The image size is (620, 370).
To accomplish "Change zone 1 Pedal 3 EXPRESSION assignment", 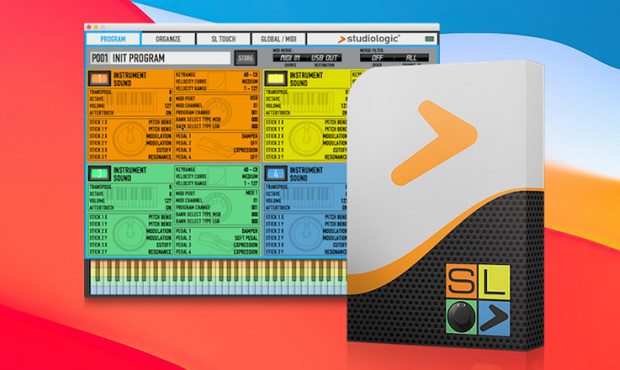I will point(246,150).
